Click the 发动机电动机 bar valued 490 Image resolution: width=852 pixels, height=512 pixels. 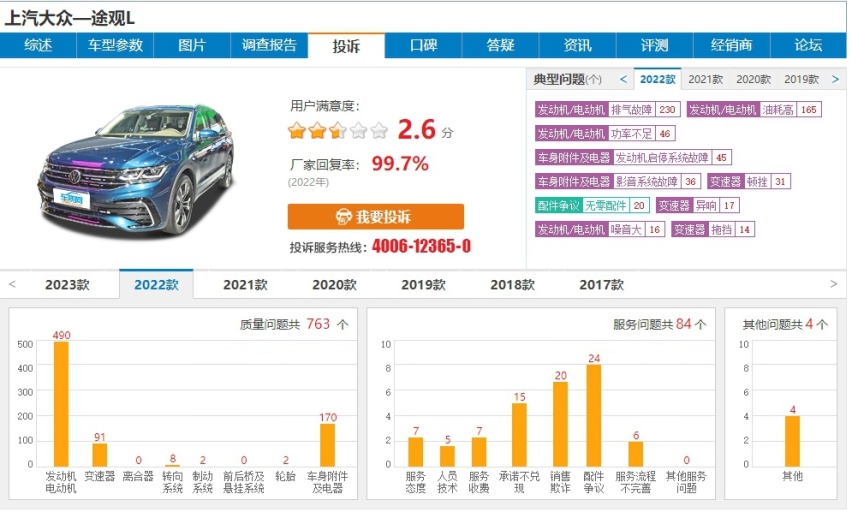[x=61, y=404]
